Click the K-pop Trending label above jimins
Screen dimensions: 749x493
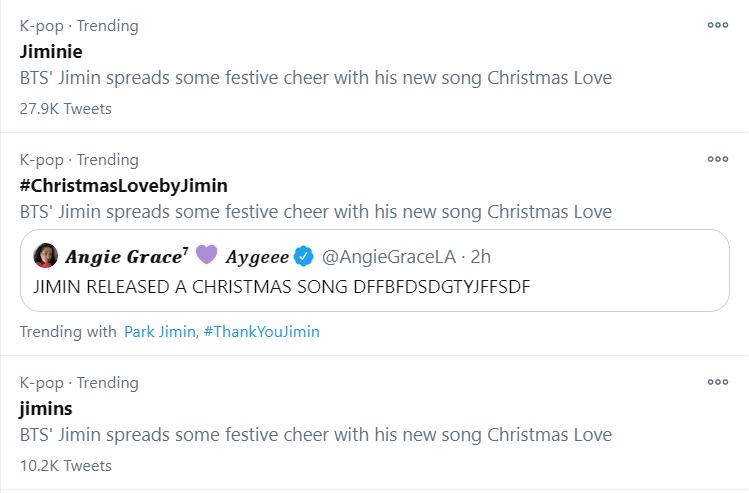79,382
